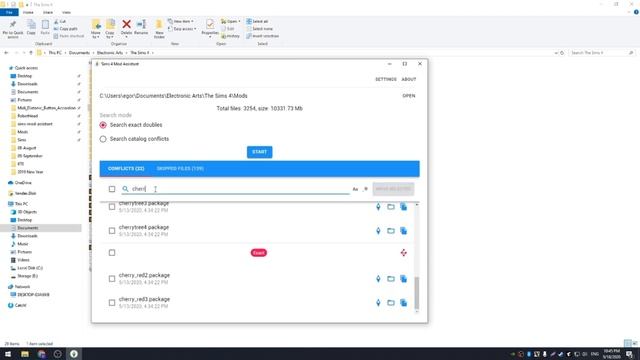Switch to the Conflicts (22) tab
Screen dimensions: 640x360
click(x=126, y=169)
